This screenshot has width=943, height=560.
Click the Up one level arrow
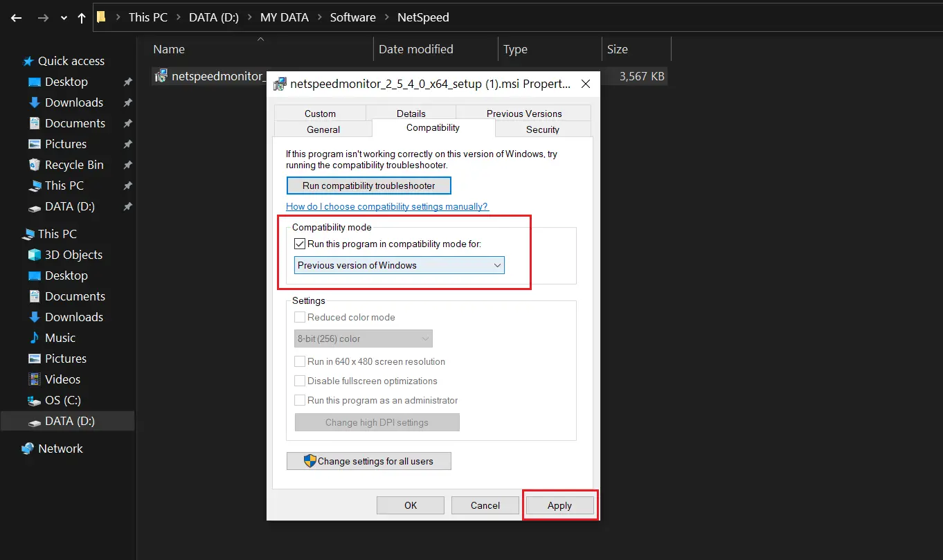(x=82, y=18)
